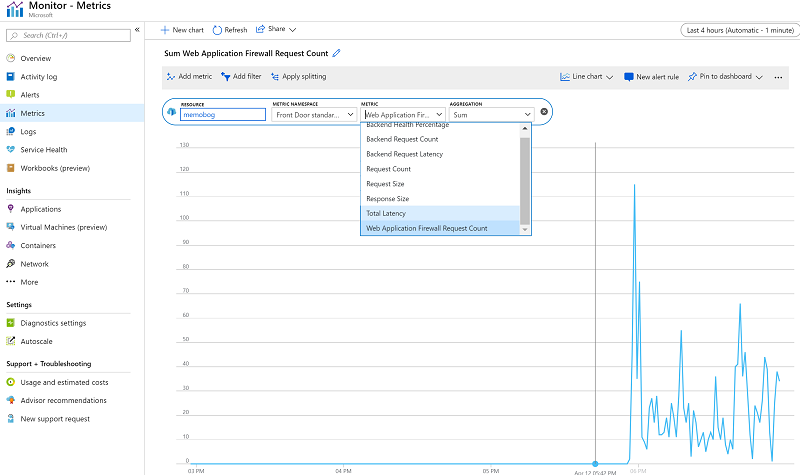Click the Network icon in sidebar
This screenshot has width=800, height=475.
click(10, 264)
